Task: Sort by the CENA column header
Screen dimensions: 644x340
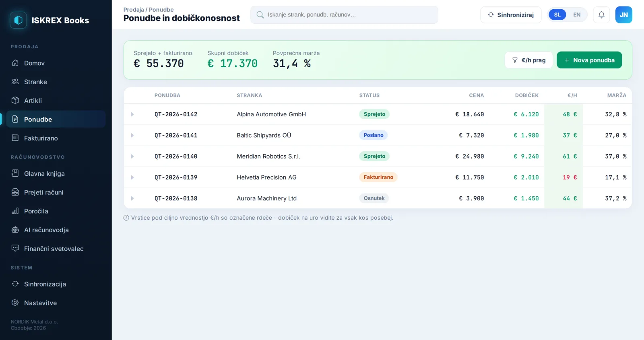Action: click(476, 95)
